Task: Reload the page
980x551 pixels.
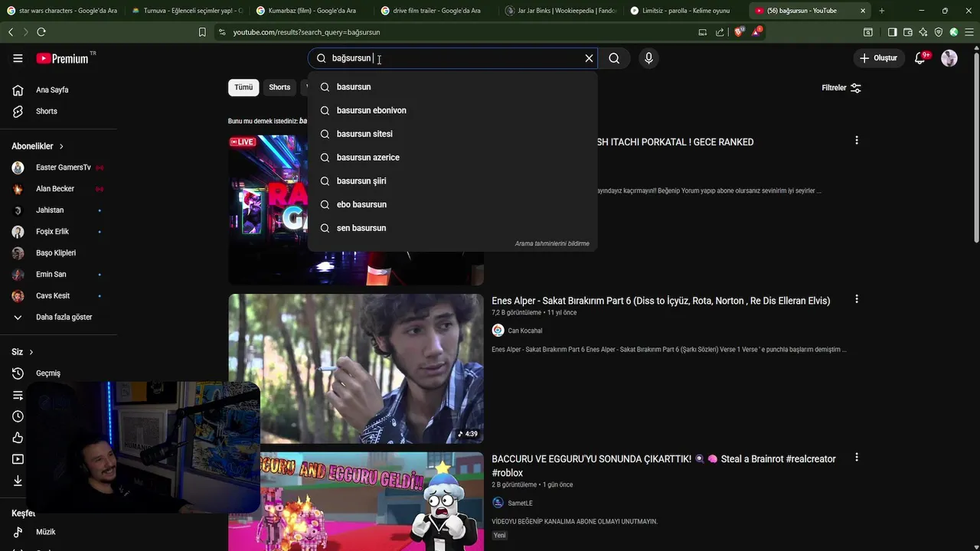Action: pos(41,32)
